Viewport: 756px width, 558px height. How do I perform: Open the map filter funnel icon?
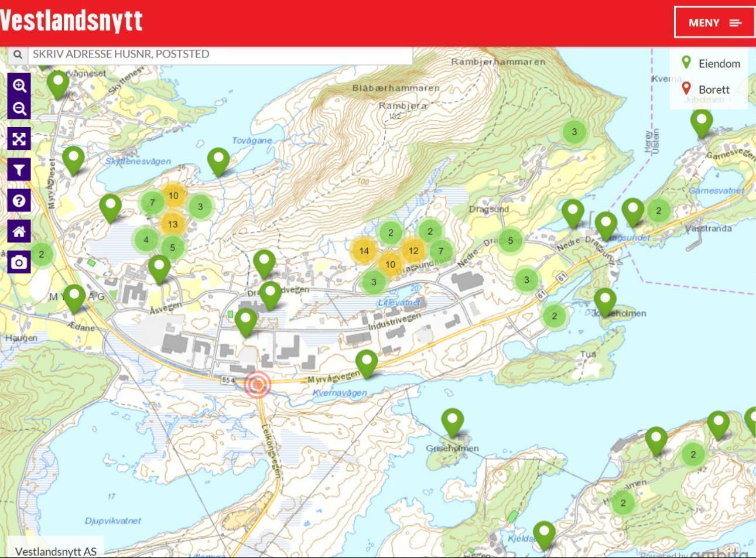19,170
